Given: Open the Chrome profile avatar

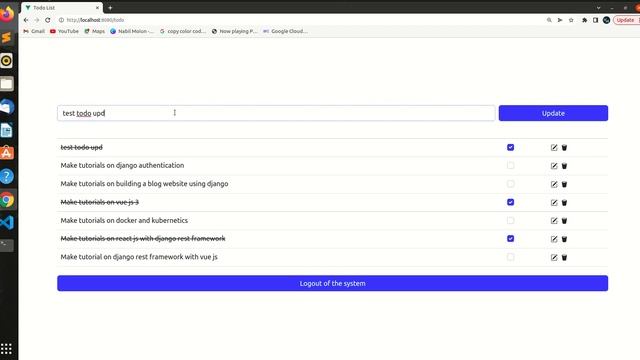Looking at the screenshot, I should (607, 20).
